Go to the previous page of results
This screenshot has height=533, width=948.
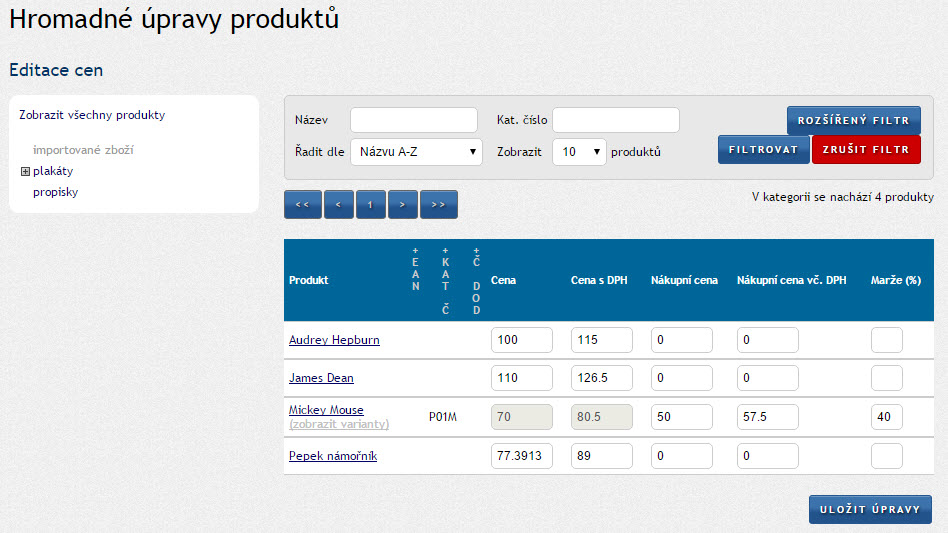tap(338, 204)
